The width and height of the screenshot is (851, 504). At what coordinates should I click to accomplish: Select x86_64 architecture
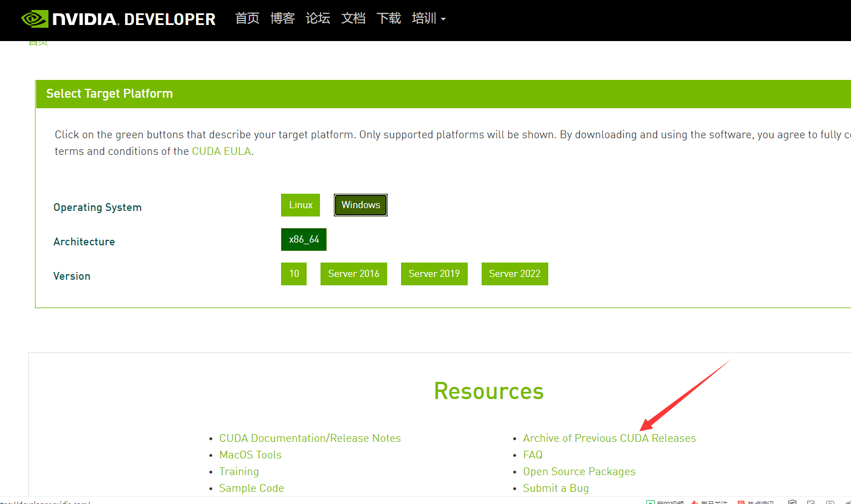tap(304, 239)
